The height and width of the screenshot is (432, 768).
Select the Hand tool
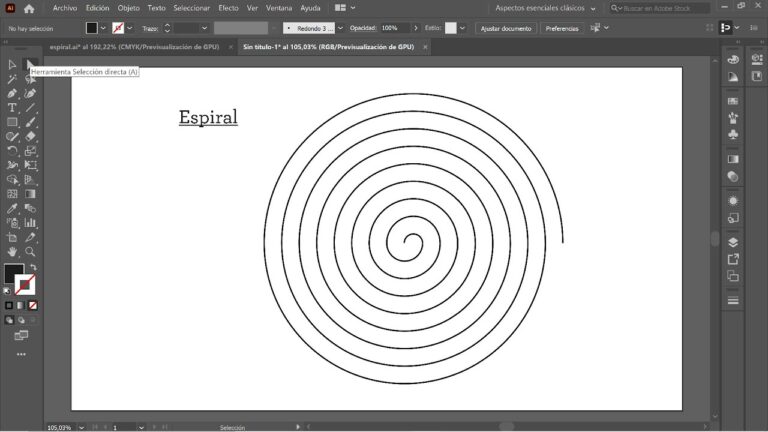pos(12,252)
